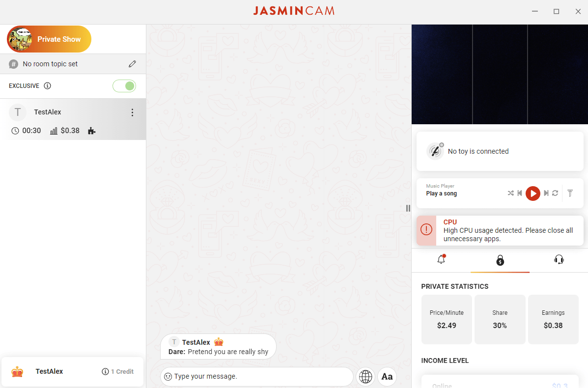Click the INCOME LEVEL heading

pos(445,360)
